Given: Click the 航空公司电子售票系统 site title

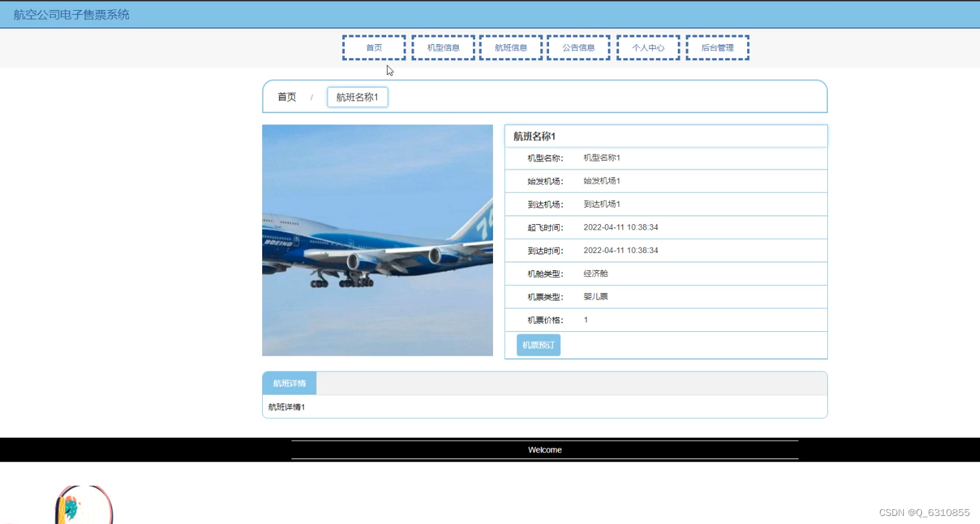Looking at the screenshot, I should 71,15.
